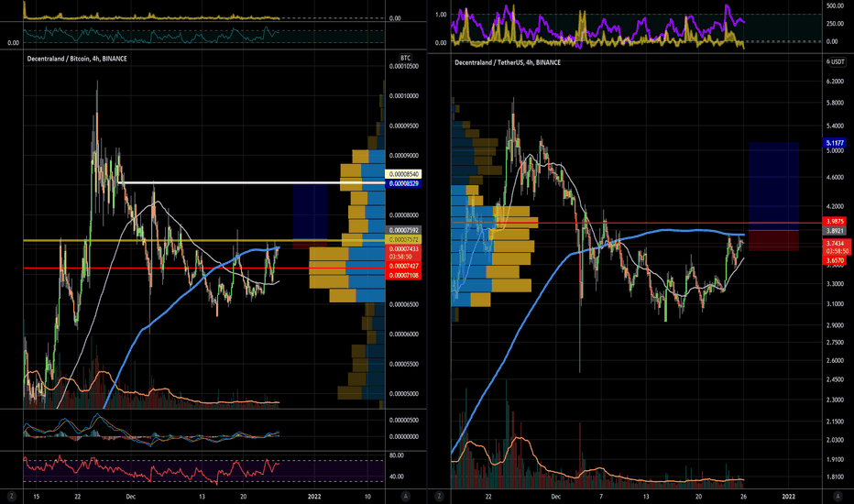The height and width of the screenshot is (504, 854).
Task: Click the 0.00010000 price axis value
Action: pyautogui.click(x=403, y=96)
